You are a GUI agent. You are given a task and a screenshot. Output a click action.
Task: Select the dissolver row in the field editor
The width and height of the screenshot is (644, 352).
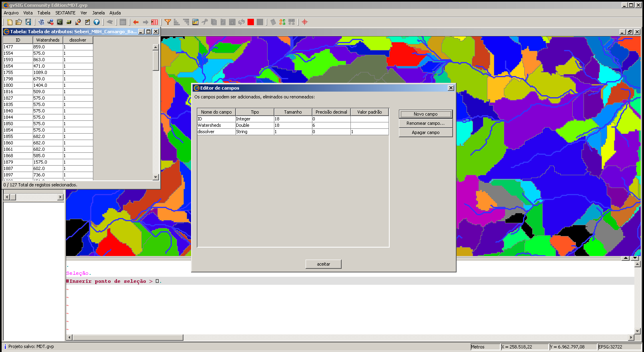(x=216, y=132)
